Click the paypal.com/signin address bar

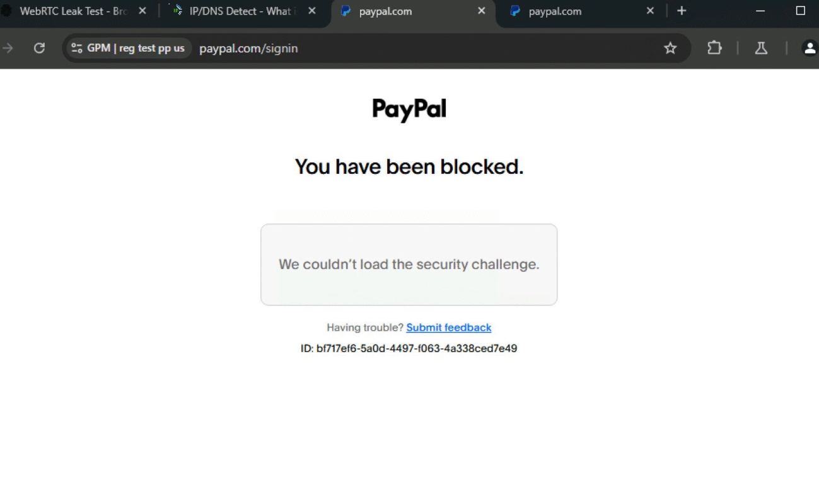tap(429, 48)
